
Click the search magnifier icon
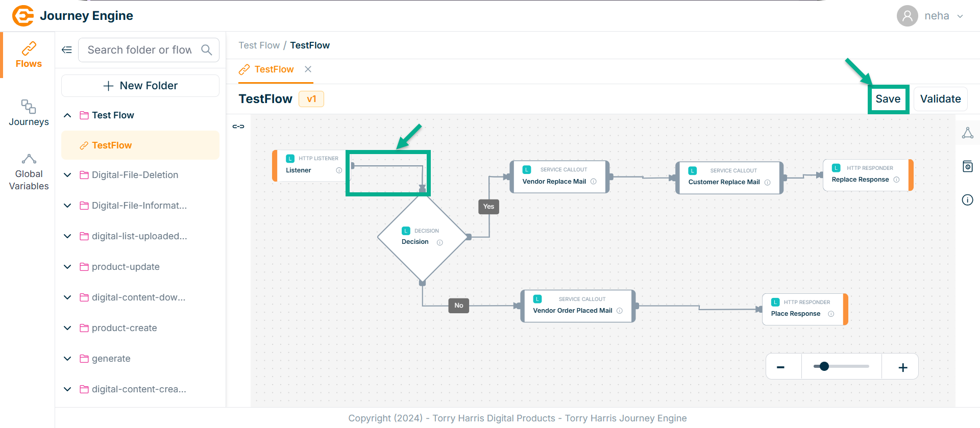click(x=206, y=50)
